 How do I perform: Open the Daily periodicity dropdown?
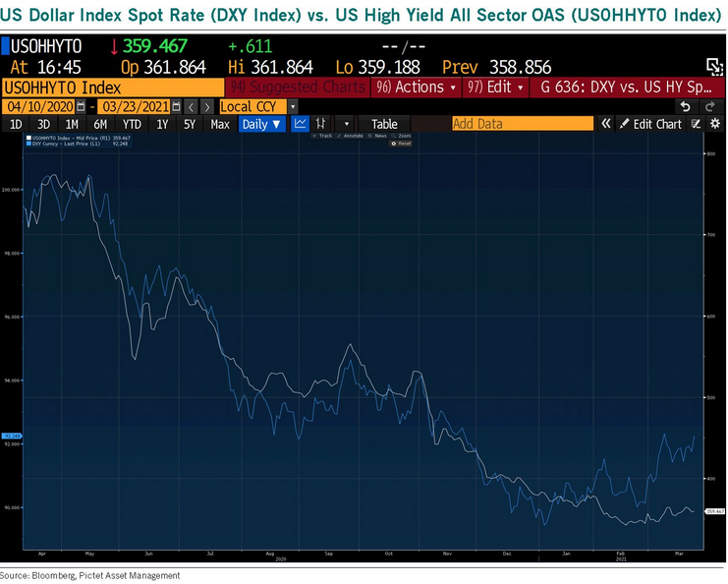[262, 124]
